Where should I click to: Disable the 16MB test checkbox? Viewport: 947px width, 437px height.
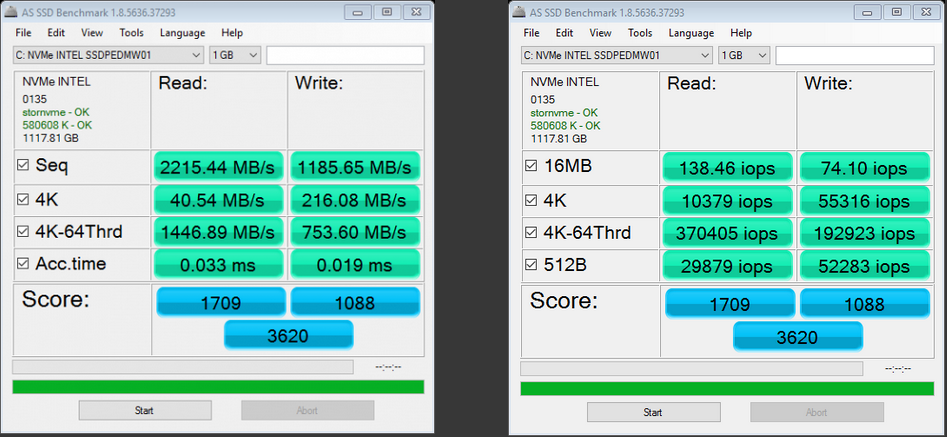531,166
